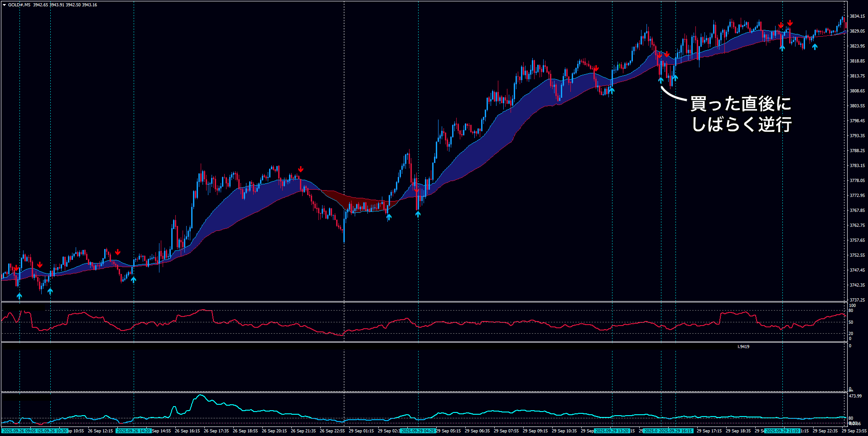Click the leftmost blue buy arrow
This screenshot has height=436, width=868.
[x=19, y=296]
